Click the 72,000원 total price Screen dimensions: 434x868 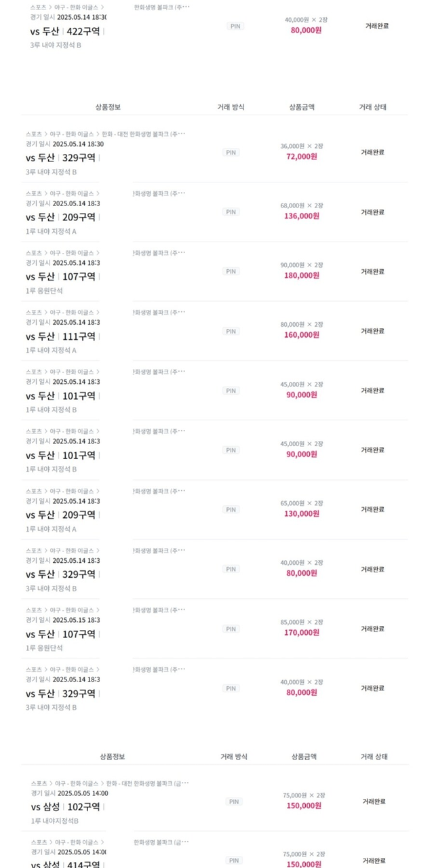coord(301,157)
